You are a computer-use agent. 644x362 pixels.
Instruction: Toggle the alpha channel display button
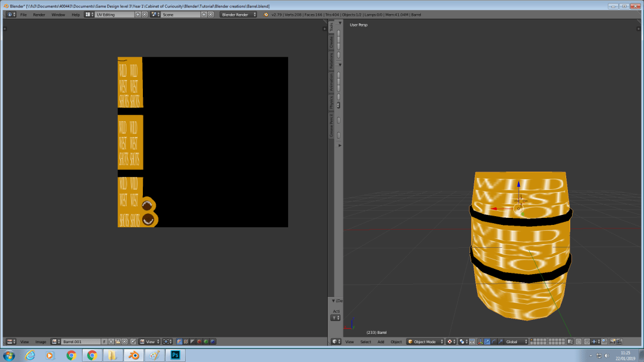[x=193, y=341]
